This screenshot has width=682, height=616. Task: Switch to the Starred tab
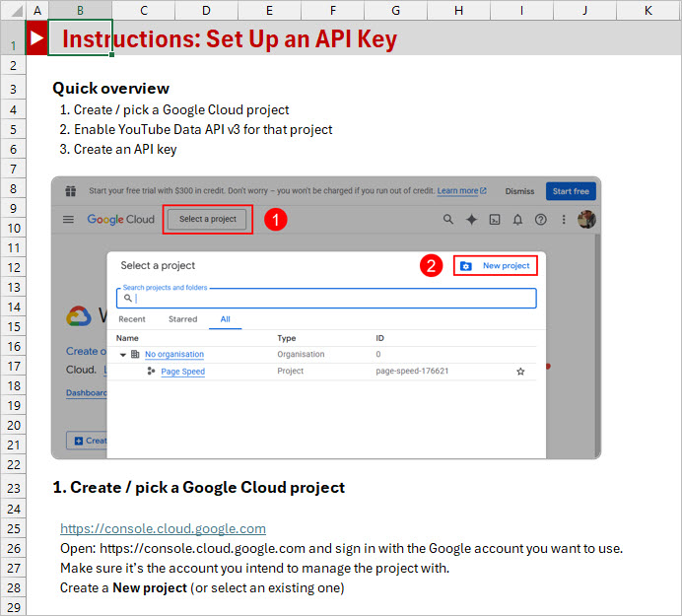tap(182, 319)
